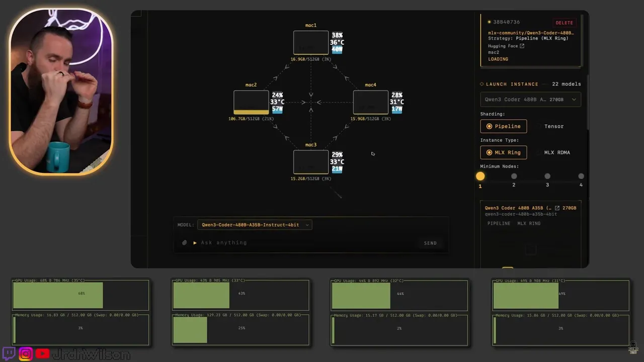The width and height of the screenshot is (644, 362).
Task: Click the mac1 node device icon
Action: 311,42
